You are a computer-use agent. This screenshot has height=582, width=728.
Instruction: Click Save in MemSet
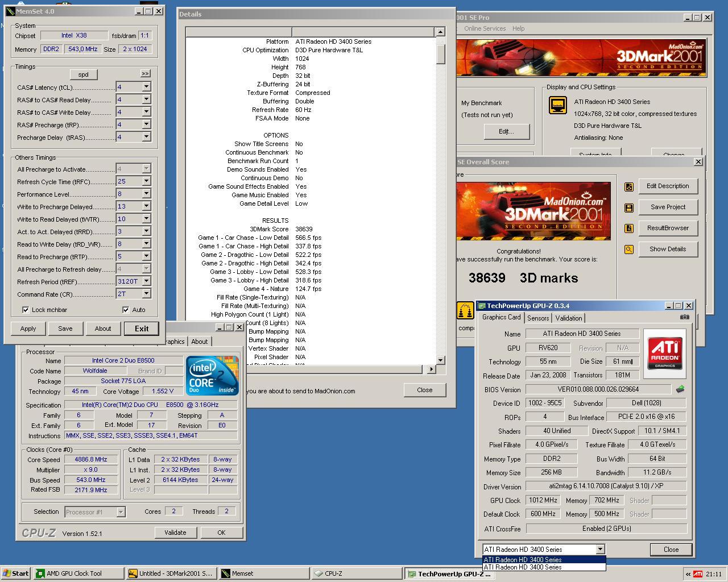coord(65,329)
